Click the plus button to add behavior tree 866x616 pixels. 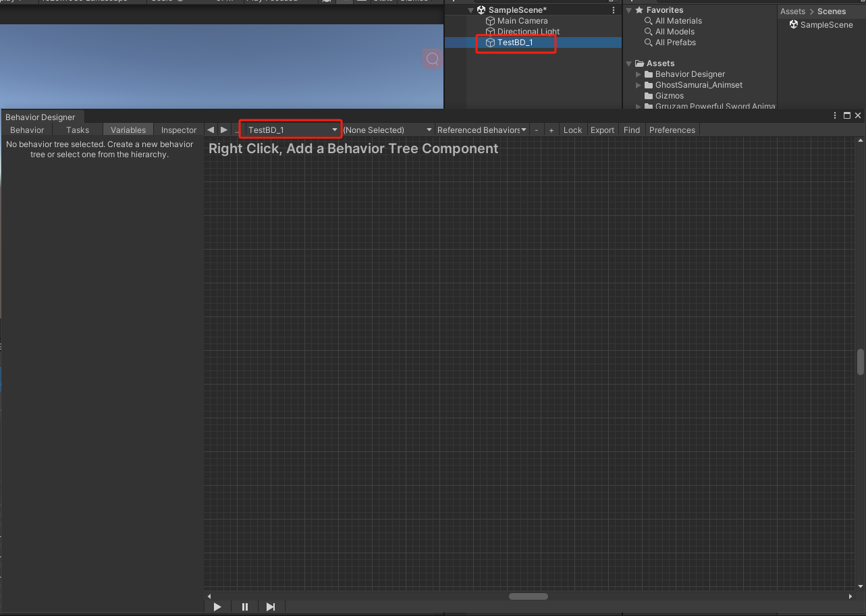pyautogui.click(x=551, y=130)
